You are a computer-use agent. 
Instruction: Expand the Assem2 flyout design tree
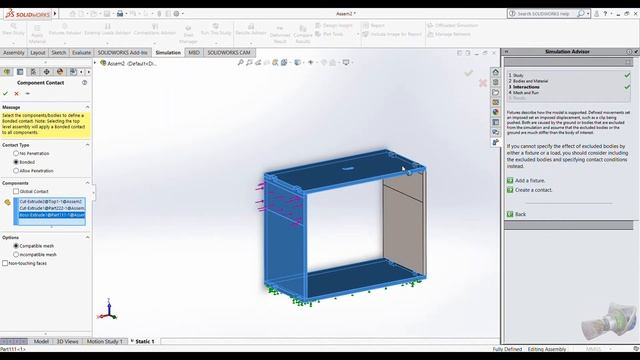[95, 63]
